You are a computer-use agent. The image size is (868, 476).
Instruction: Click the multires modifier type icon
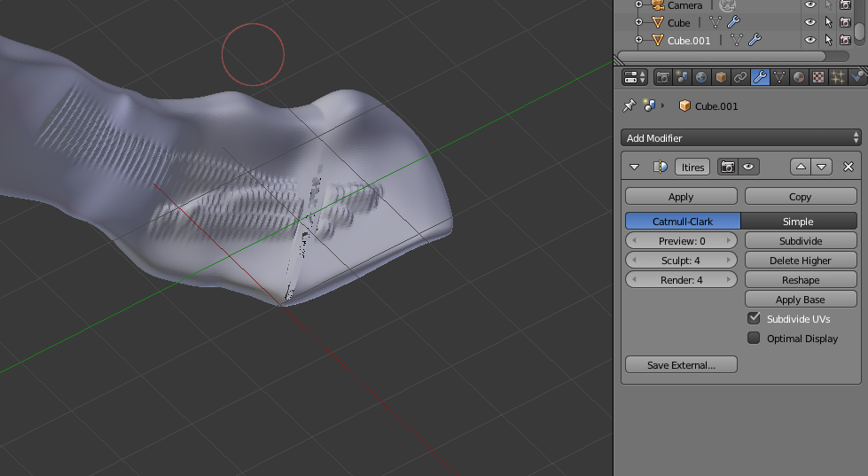[x=660, y=167]
